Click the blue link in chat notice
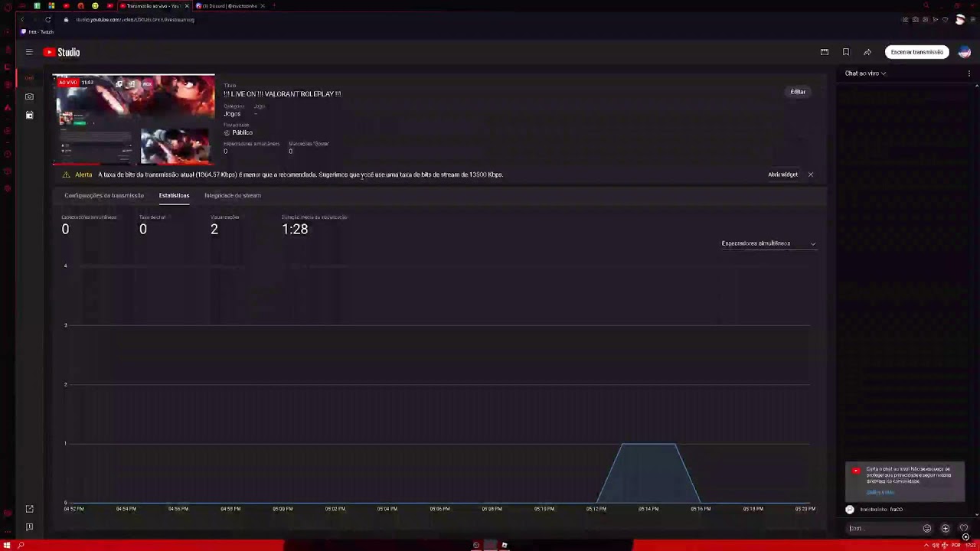The width and height of the screenshot is (980, 551). (880, 492)
